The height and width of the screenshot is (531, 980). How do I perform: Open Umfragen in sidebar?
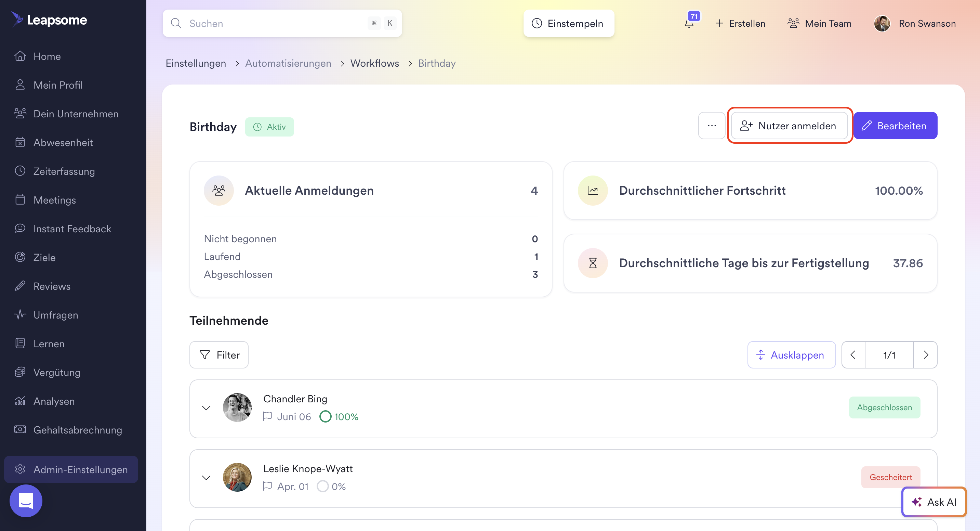tap(55, 315)
